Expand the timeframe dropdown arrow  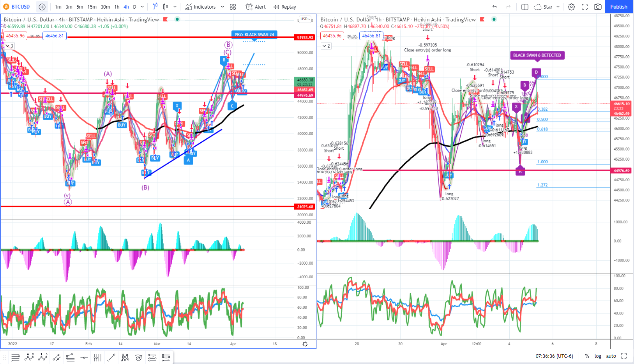coord(142,7)
